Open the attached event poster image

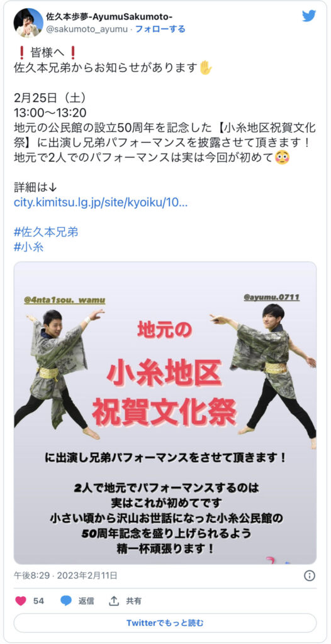pyautogui.click(x=165, y=413)
